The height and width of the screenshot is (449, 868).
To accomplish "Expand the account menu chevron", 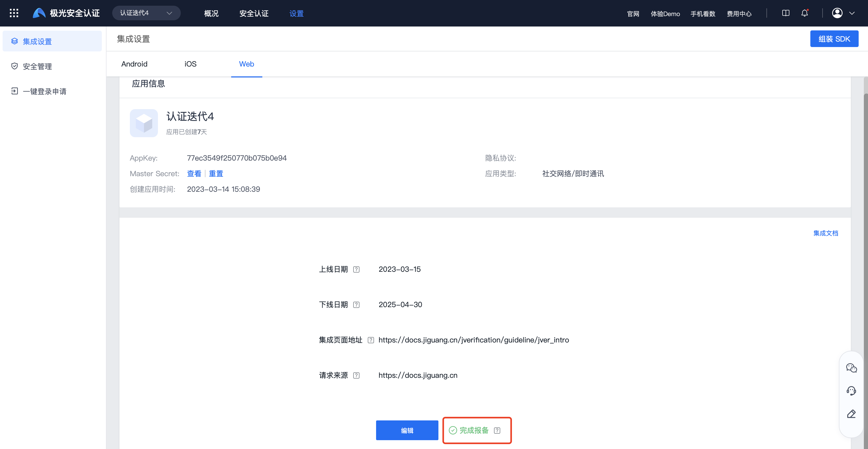I will pyautogui.click(x=852, y=14).
